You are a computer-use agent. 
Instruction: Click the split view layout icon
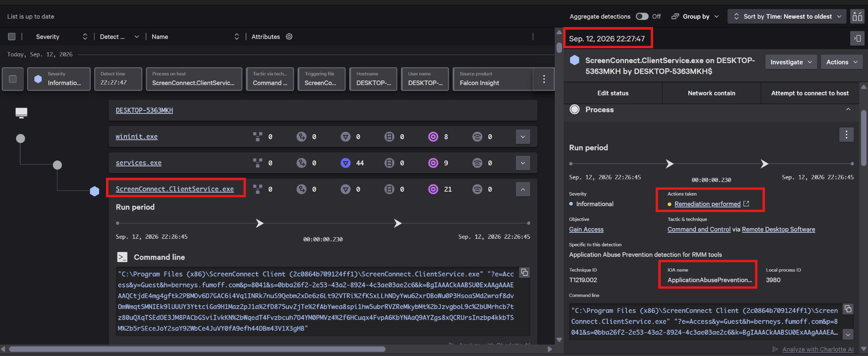857,17
